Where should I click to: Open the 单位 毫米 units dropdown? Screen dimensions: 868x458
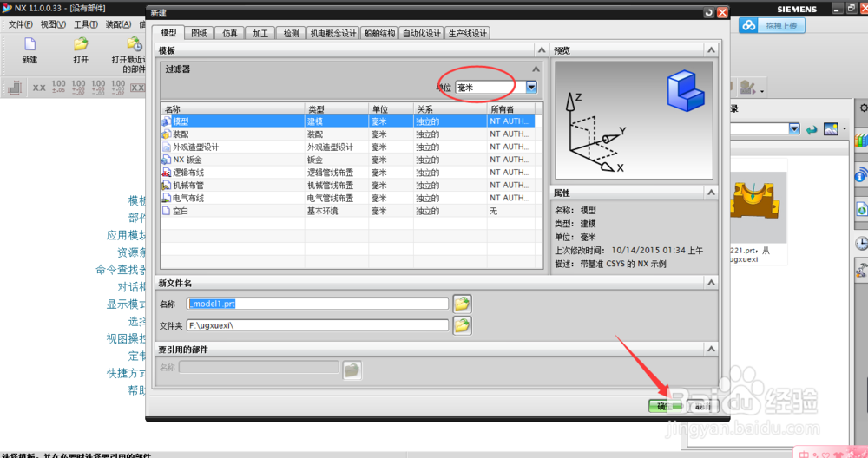tap(531, 87)
